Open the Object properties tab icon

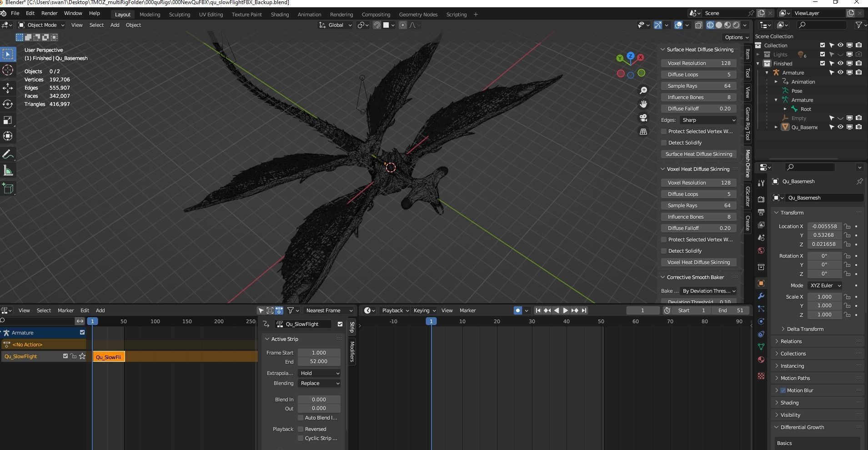(761, 283)
